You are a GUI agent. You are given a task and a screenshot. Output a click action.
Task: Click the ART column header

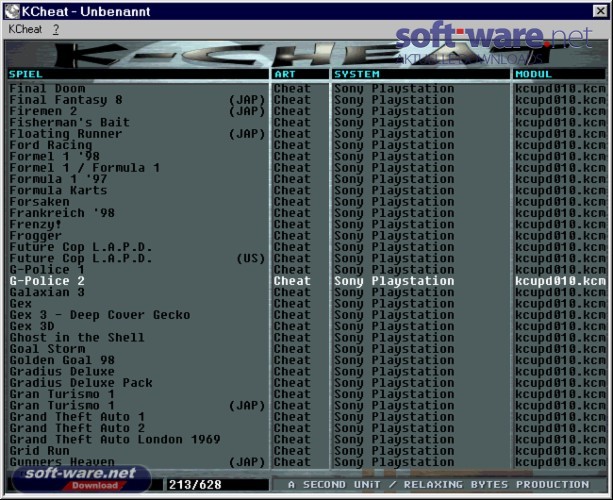(x=300, y=74)
